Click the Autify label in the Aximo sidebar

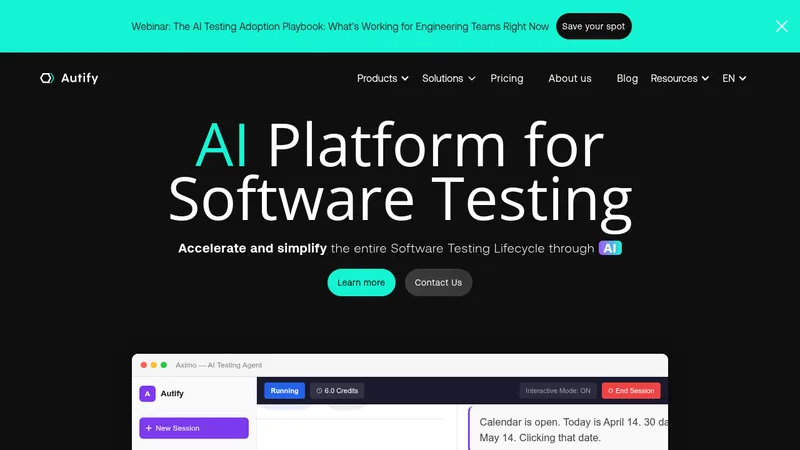pyautogui.click(x=172, y=393)
